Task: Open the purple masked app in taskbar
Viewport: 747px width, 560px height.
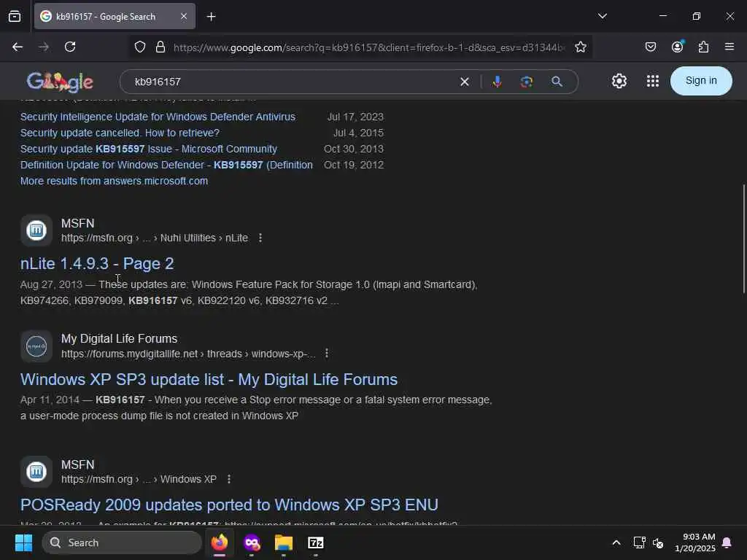Action: [252, 542]
